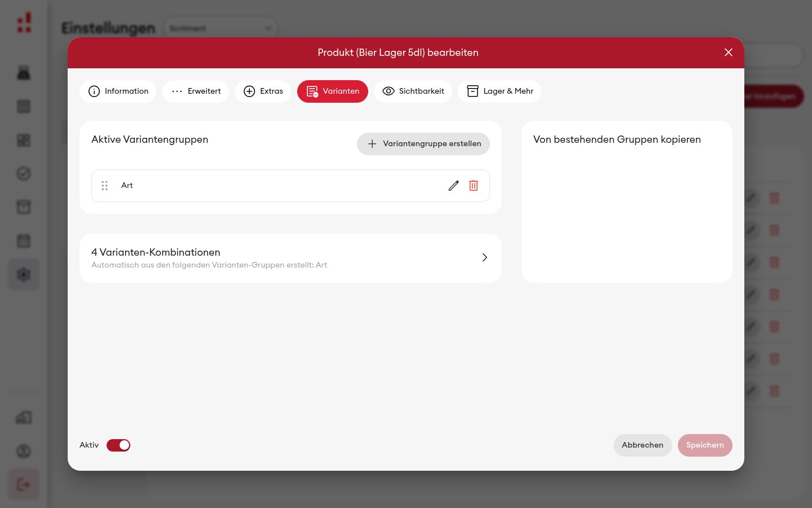
Task: Delete the Art variant group trash icon
Action: [474, 186]
